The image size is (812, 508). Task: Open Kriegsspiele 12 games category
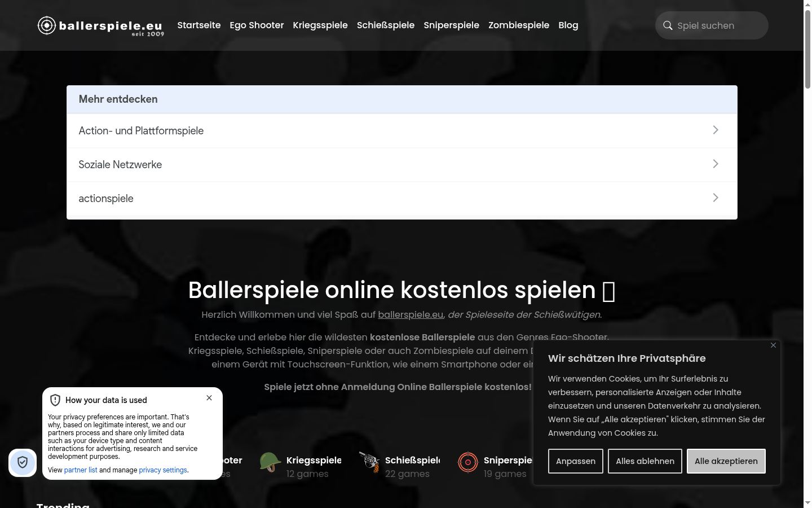click(301, 466)
